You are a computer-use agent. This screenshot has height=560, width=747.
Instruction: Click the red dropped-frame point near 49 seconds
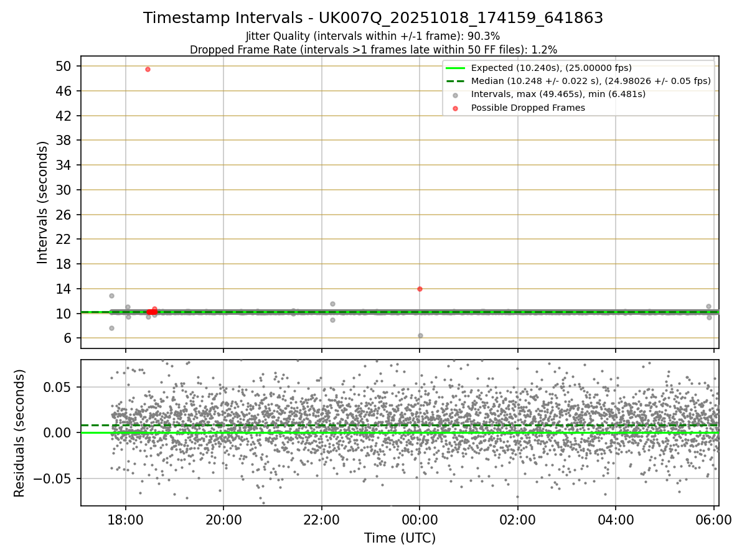point(148,69)
